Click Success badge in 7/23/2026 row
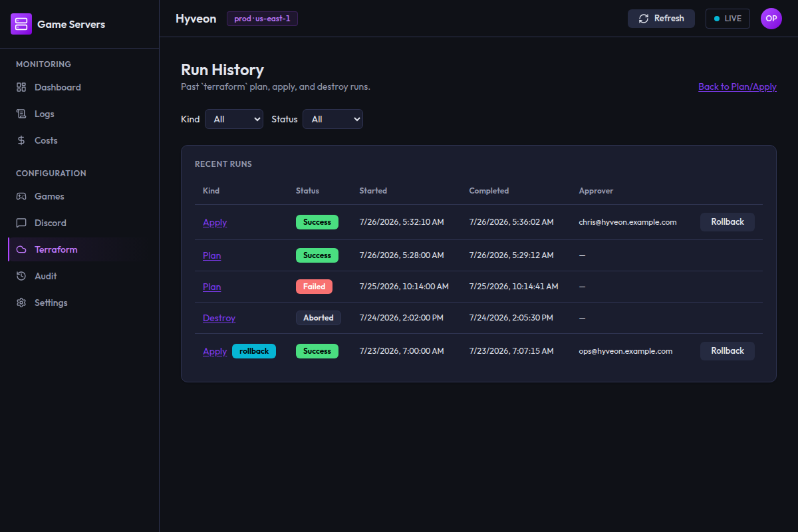The height and width of the screenshot is (532, 798). [317, 351]
